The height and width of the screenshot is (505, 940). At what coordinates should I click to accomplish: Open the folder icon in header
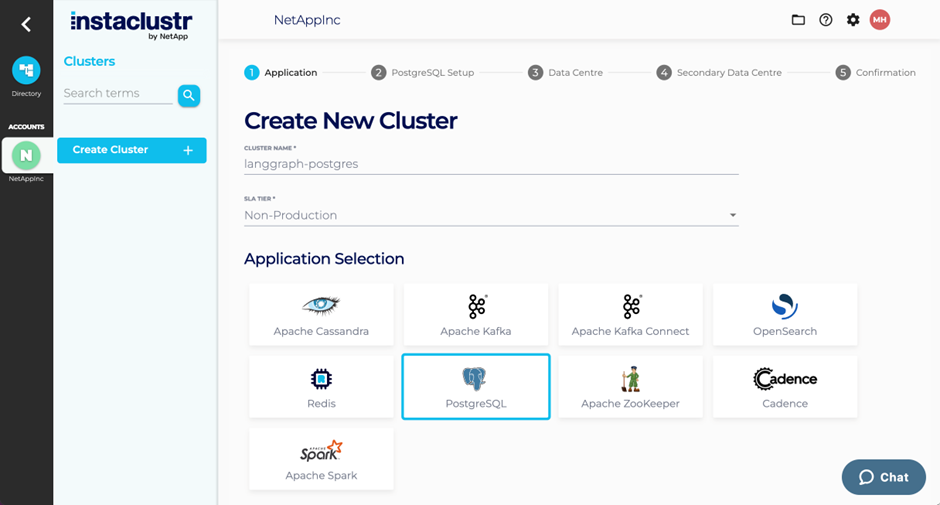[798, 20]
